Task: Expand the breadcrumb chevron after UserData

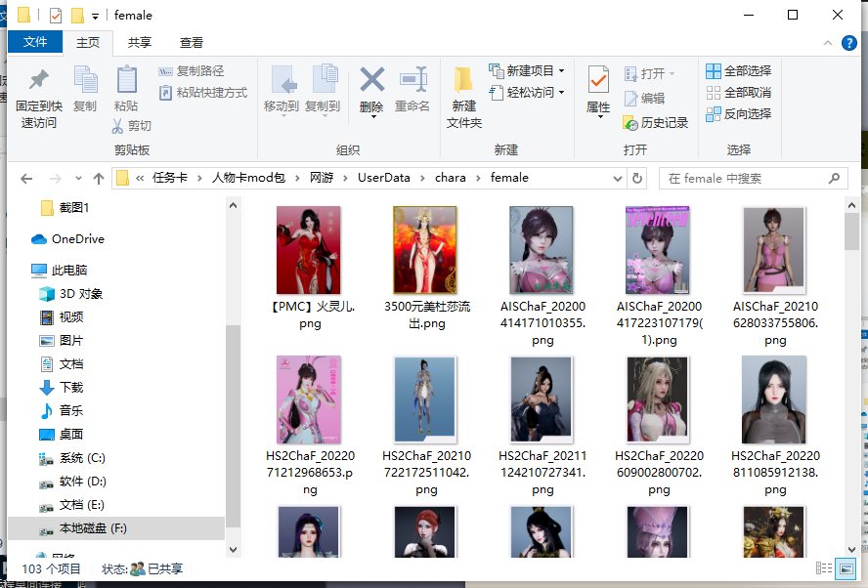Action: [x=422, y=178]
